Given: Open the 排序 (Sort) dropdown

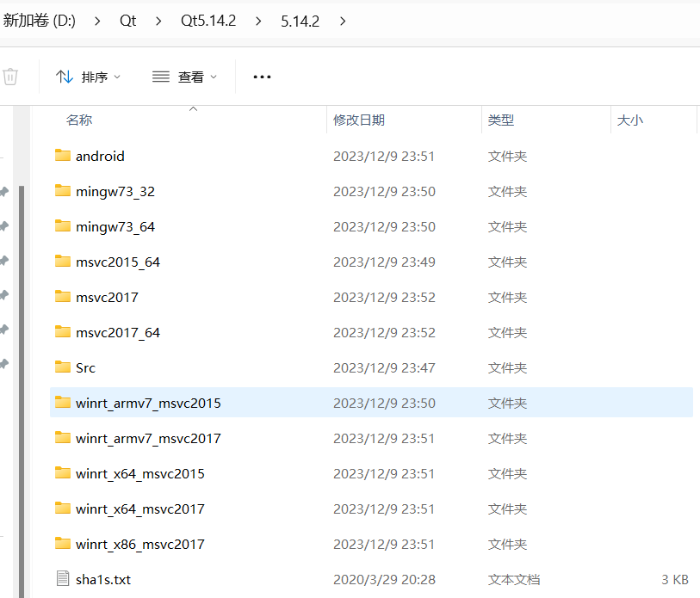Looking at the screenshot, I should click(89, 77).
